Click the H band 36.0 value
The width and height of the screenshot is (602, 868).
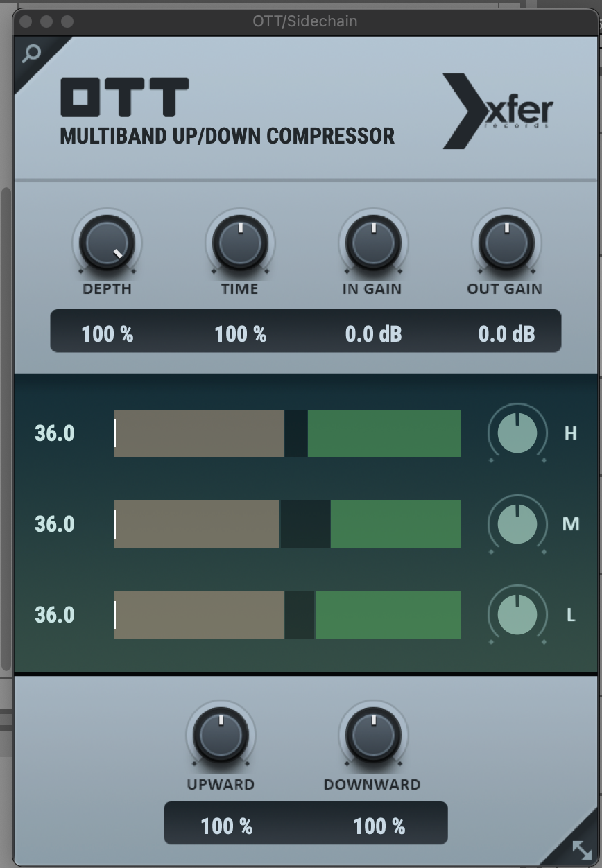[55, 434]
